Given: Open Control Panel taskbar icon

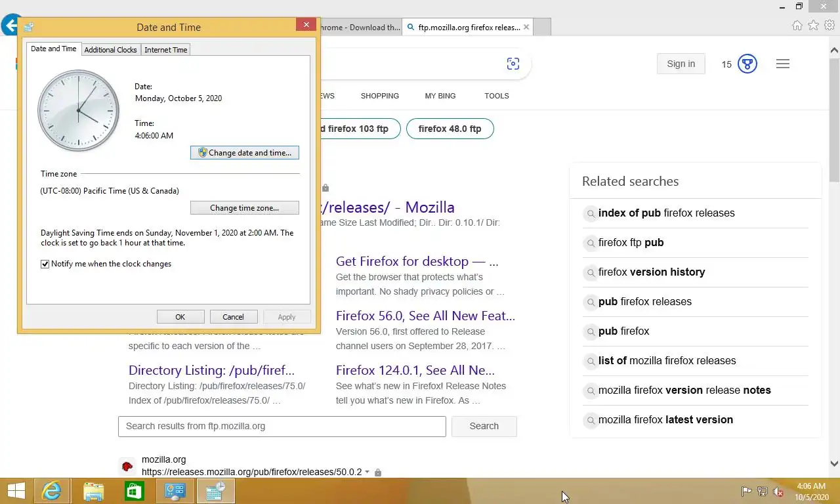Looking at the screenshot, I should [175, 491].
